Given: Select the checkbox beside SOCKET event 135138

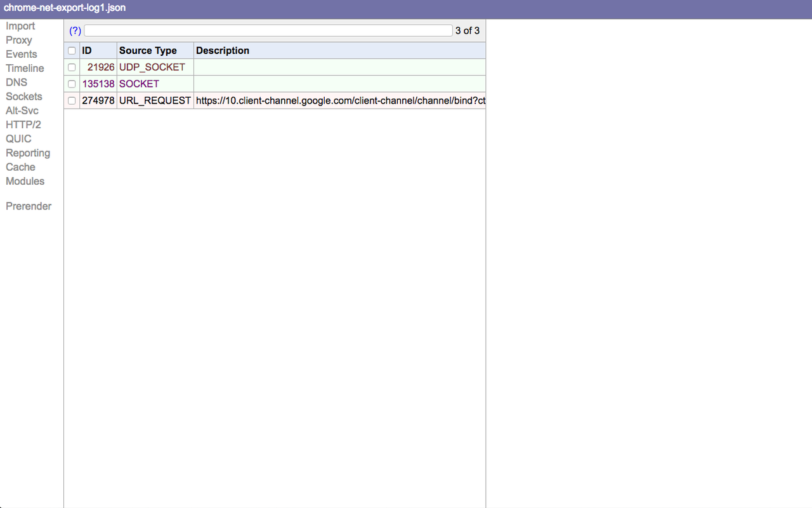Looking at the screenshot, I should click(71, 83).
